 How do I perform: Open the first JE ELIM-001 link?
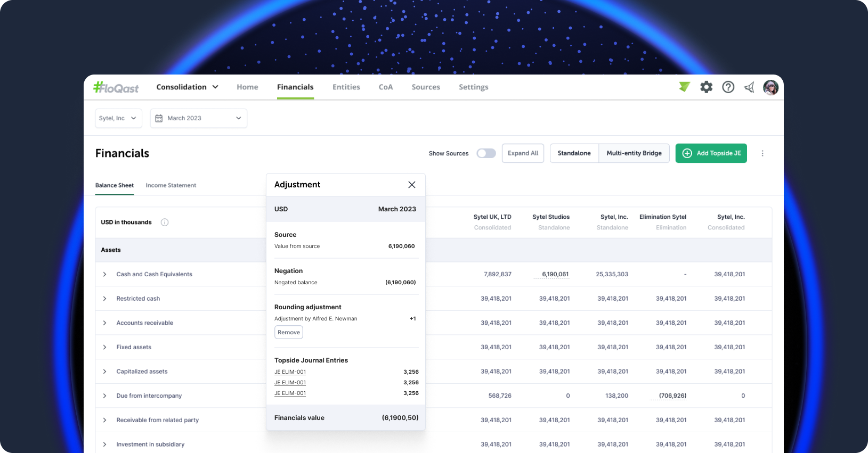point(290,372)
